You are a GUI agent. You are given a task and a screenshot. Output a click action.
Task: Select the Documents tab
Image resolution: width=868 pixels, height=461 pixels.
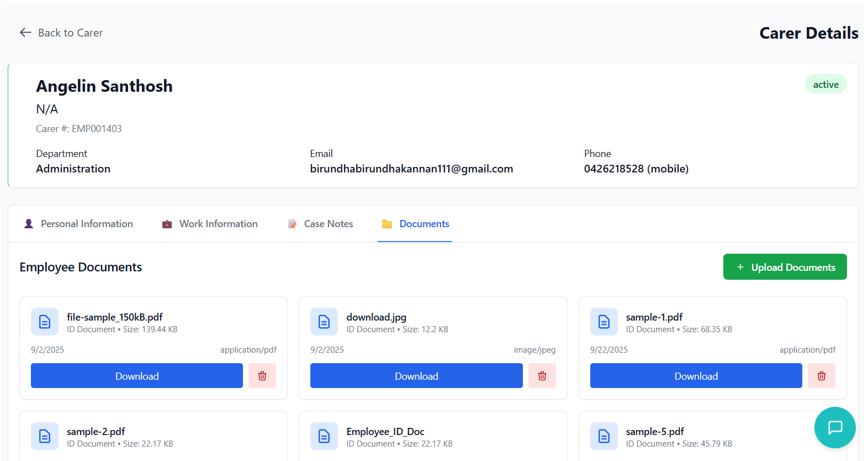coord(415,224)
